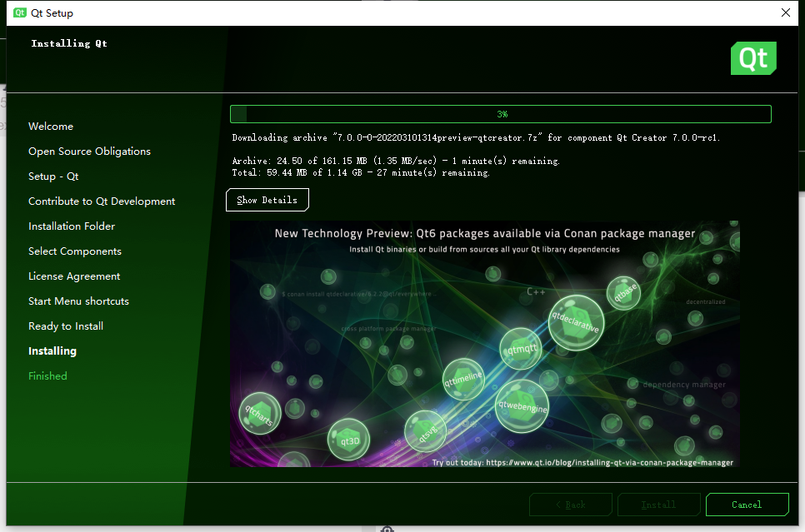
Task: Click the qtbase package bubble
Action: click(x=624, y=293)
